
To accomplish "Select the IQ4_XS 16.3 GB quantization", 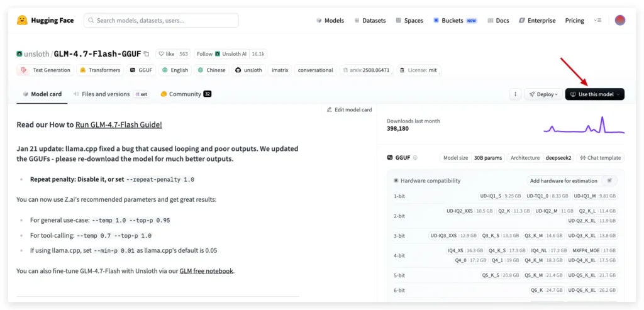I will tap(465, 250).
